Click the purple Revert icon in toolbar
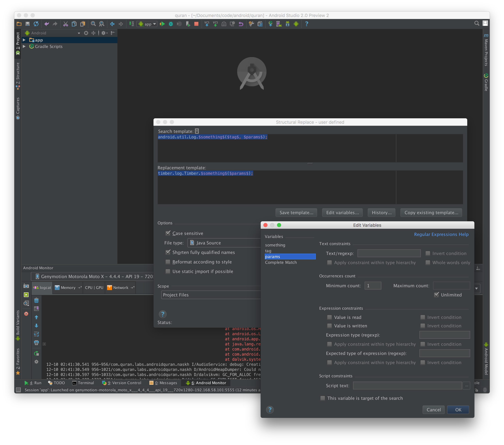The image size is (504, 445). tap(241, 24)
